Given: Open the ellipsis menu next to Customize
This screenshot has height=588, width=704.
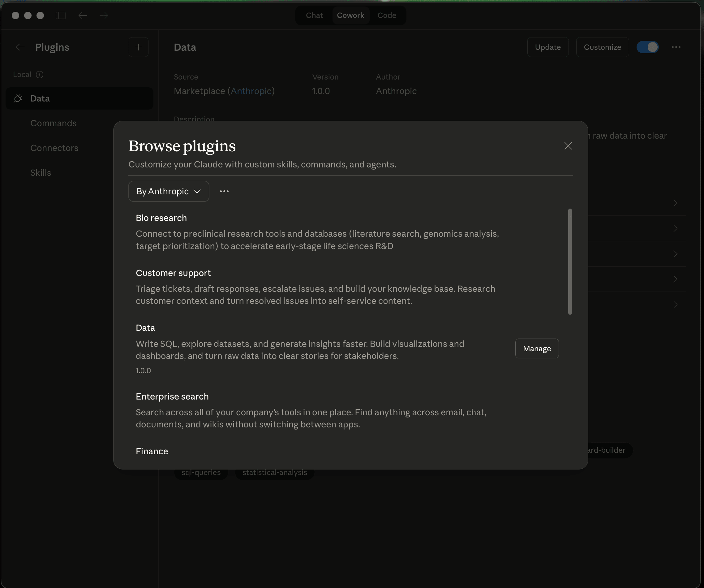Looking at the screenshot, I should pos(676,47).
